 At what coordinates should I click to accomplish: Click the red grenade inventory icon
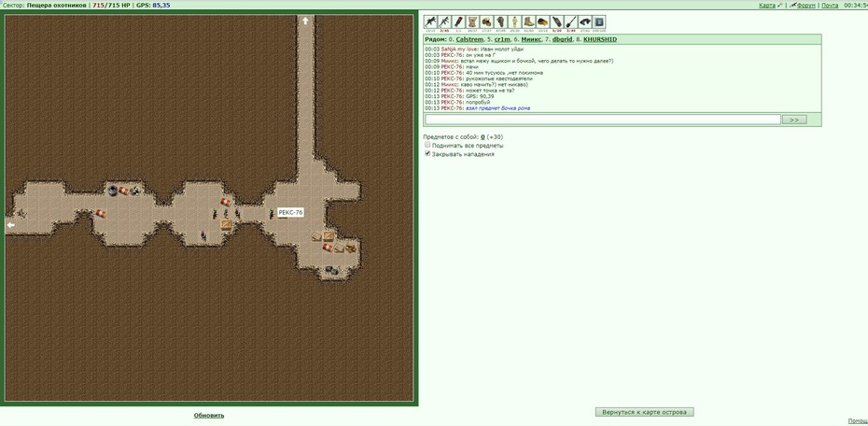[x=458, y=22]
